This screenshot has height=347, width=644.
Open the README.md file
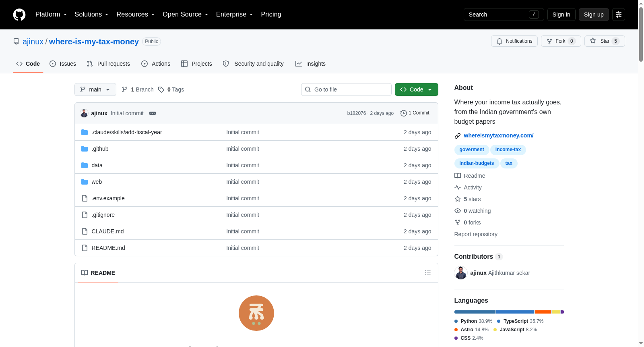108,248
